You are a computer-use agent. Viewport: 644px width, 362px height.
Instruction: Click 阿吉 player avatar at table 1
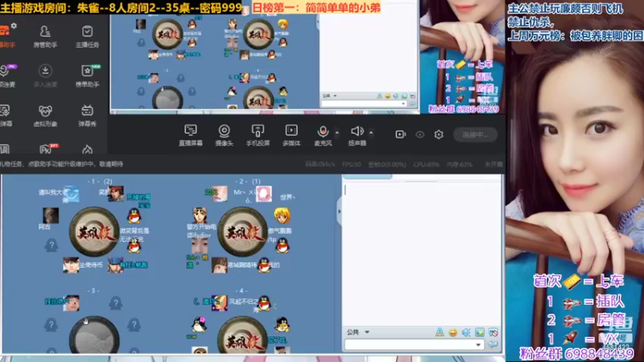[51, 215]
